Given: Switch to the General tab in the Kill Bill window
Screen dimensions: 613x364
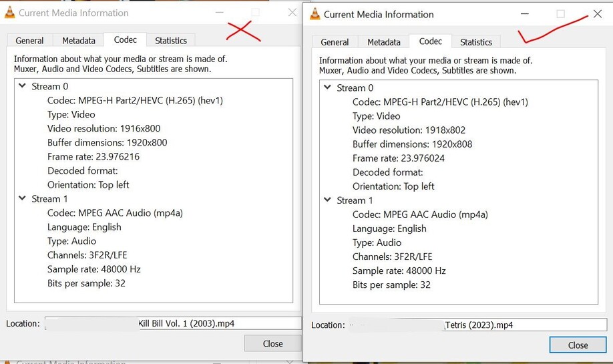Looking at the screenshot, I should [29, 41].
